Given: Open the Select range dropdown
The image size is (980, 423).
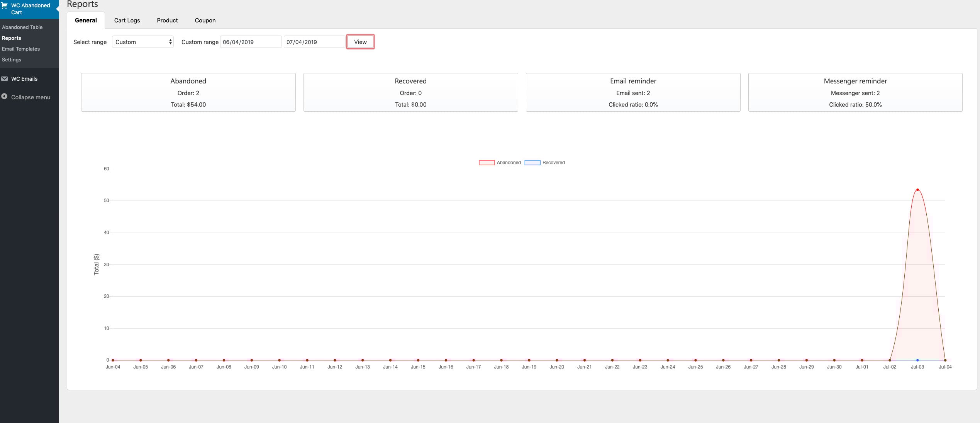Looking at the screenshot, I should pos(142,42).
